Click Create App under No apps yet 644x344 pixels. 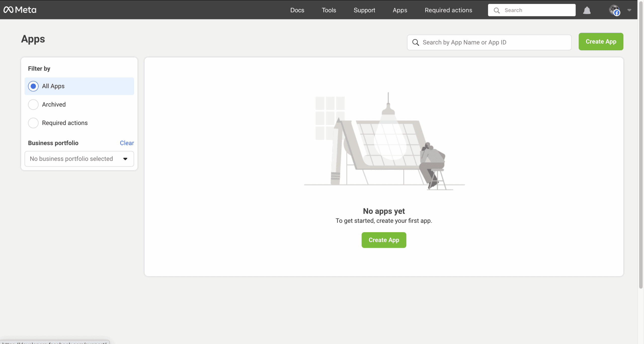coord(384,240)
